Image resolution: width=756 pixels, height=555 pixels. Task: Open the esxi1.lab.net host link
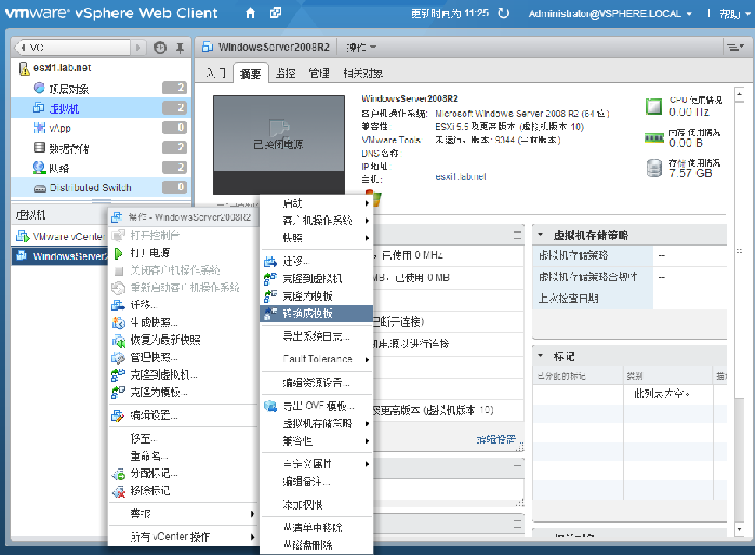coord(461,177)
